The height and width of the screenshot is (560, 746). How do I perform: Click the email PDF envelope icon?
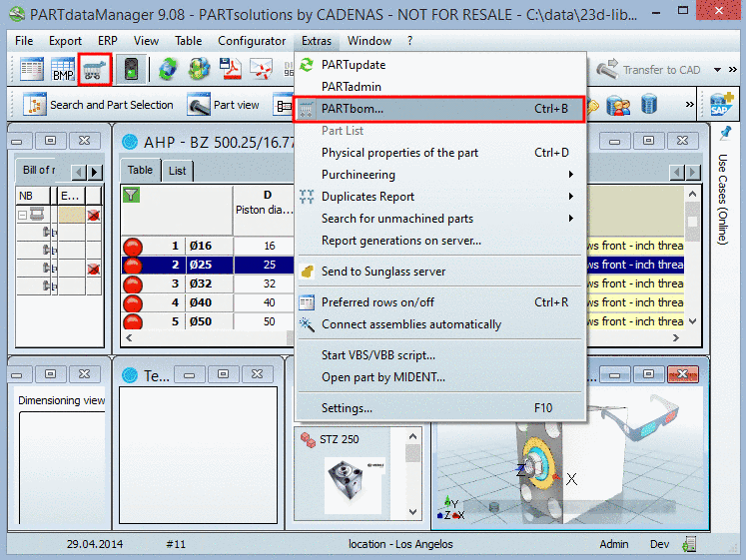(x=262, y=70)
